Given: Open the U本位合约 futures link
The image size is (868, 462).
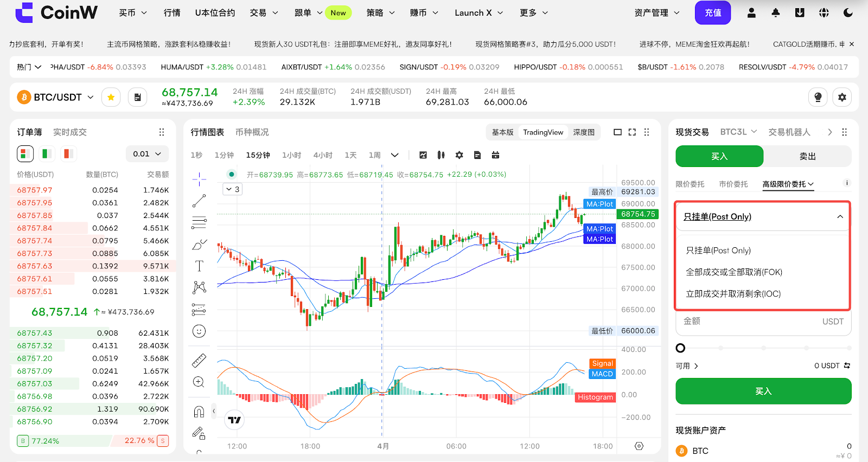Looking at the screenshot, I should point(215,12).
